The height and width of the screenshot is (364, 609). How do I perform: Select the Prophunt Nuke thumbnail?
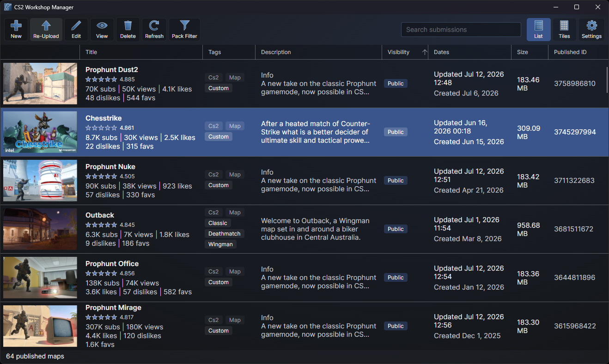tap(40, 181)
